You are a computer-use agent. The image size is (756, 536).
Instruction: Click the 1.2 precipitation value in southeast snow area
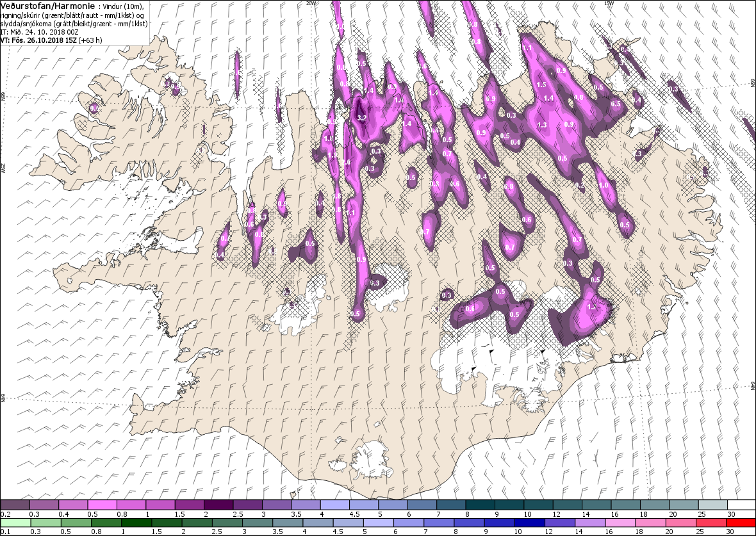pyautogui.click(x=593, y=307)
